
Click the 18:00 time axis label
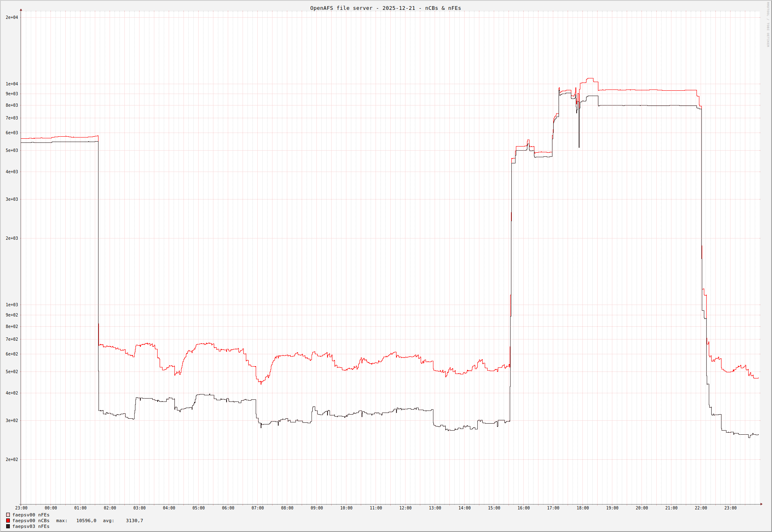[x=582, y=508]
